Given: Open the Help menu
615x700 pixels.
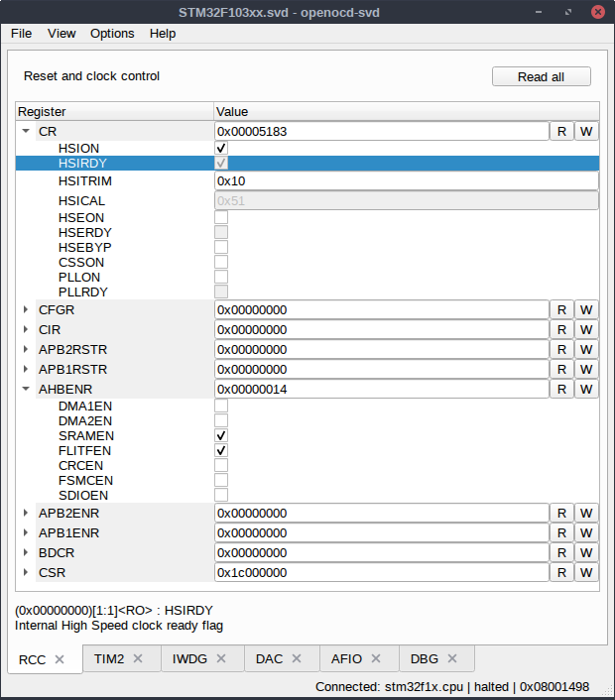Looking at the screenshot, I should (x=163, y=34).
